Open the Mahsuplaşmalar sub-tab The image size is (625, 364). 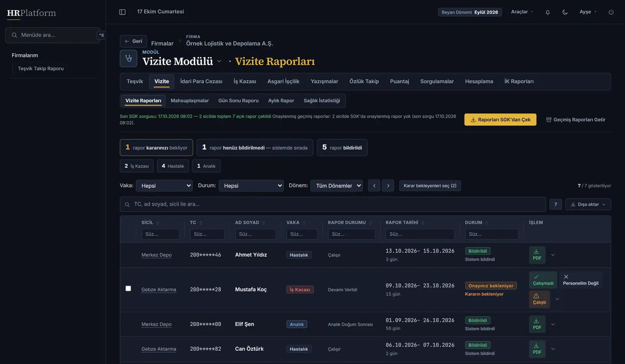pos(190,101)
